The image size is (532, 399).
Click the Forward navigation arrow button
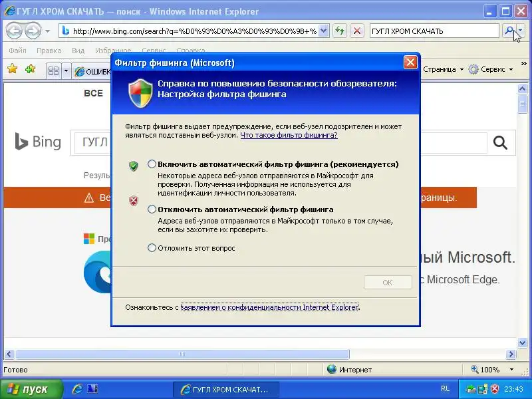tap(33, 31)
